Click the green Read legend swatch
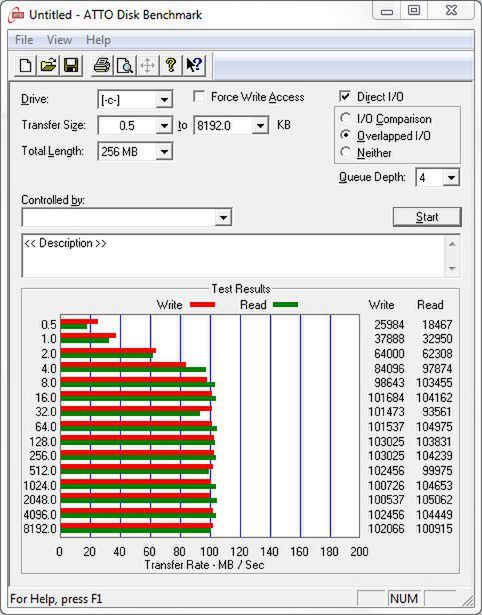 coord(286,305)
